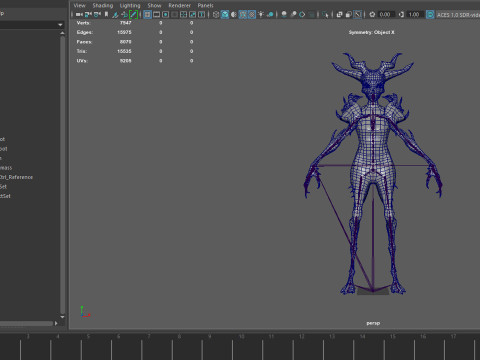Click the View Transform toggle icon
Viewport: 480px width, 360px height.
point(430,14)
